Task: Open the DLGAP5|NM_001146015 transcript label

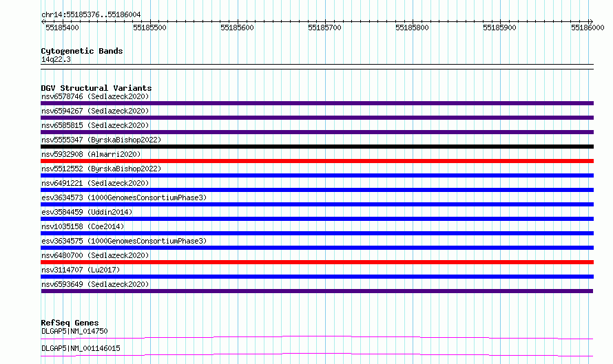Action: (81, 348)
